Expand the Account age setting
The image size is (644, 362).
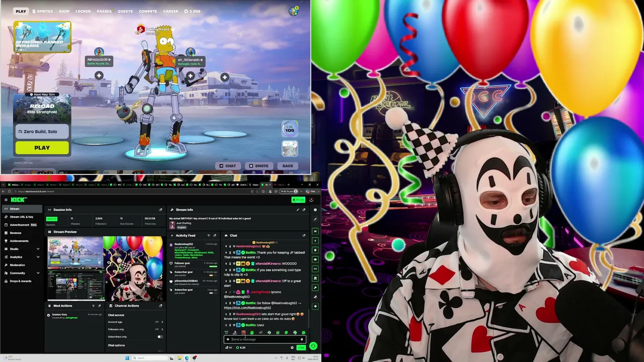[x=136, y=322]
